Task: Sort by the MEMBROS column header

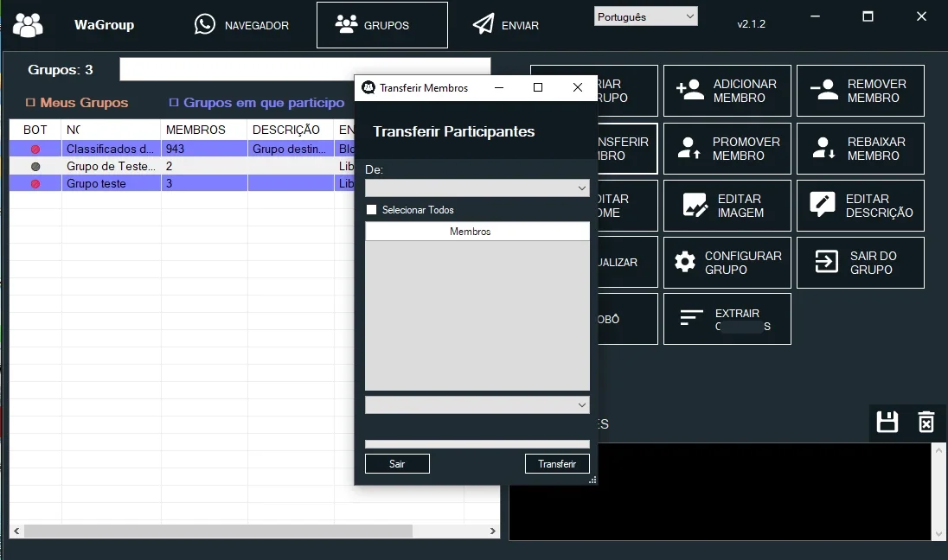Action: [x=204, y=130]
